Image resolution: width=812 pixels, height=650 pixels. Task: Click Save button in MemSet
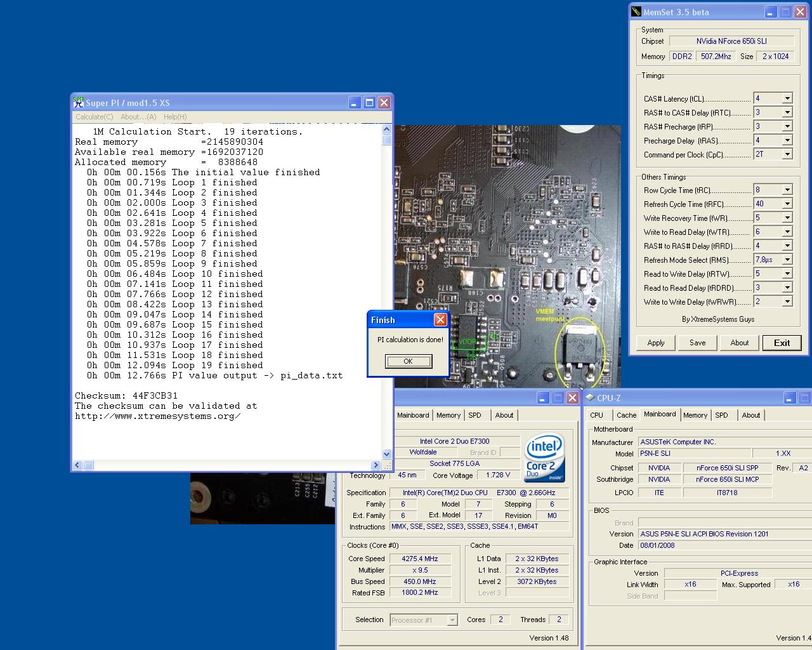(698, 343)
